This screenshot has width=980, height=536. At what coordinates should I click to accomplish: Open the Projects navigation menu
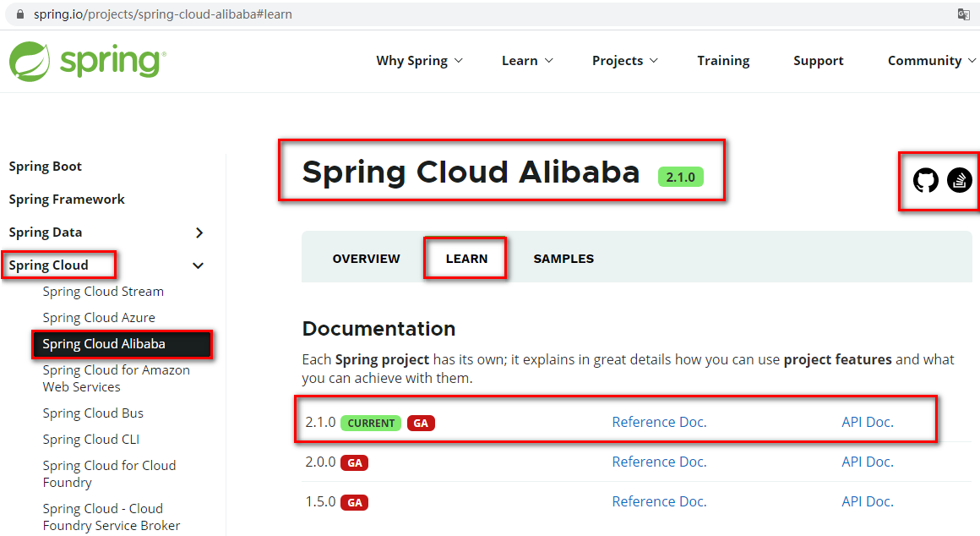click(625, 61)
